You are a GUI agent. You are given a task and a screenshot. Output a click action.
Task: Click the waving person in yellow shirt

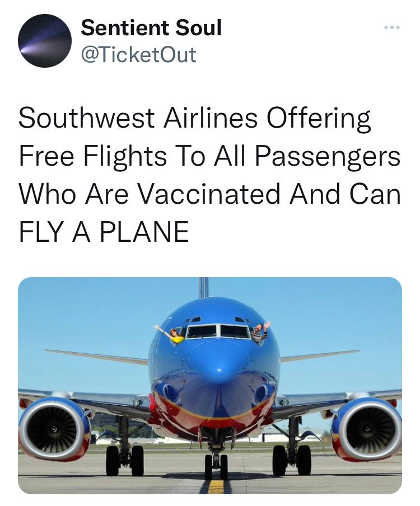174,334
